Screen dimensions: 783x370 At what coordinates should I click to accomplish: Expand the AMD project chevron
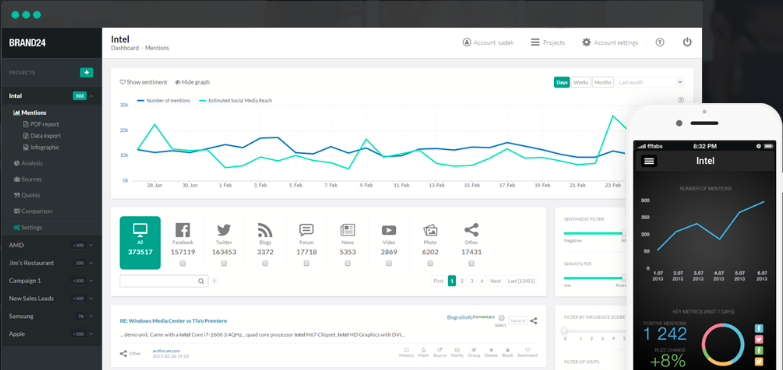[x=91, y=245]
